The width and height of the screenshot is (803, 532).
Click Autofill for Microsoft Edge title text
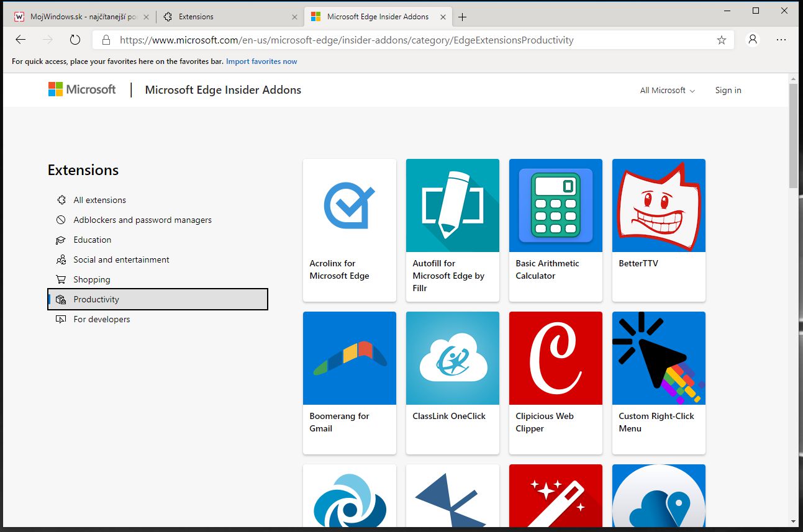coord(448,276)
